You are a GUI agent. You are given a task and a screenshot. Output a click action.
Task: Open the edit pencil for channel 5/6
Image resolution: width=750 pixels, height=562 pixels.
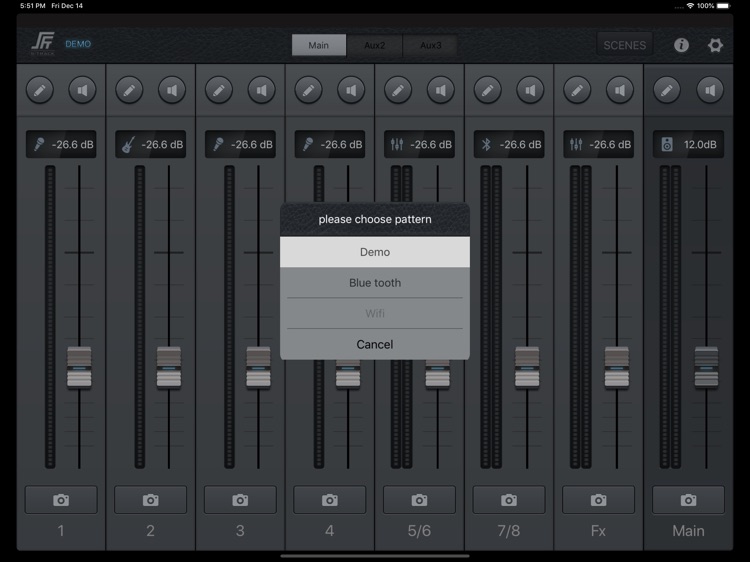(x=398, y=90)
